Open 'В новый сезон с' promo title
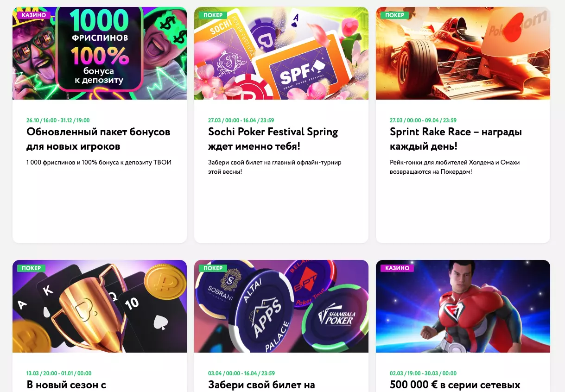565x392 pixels. [x=66, y=385]
